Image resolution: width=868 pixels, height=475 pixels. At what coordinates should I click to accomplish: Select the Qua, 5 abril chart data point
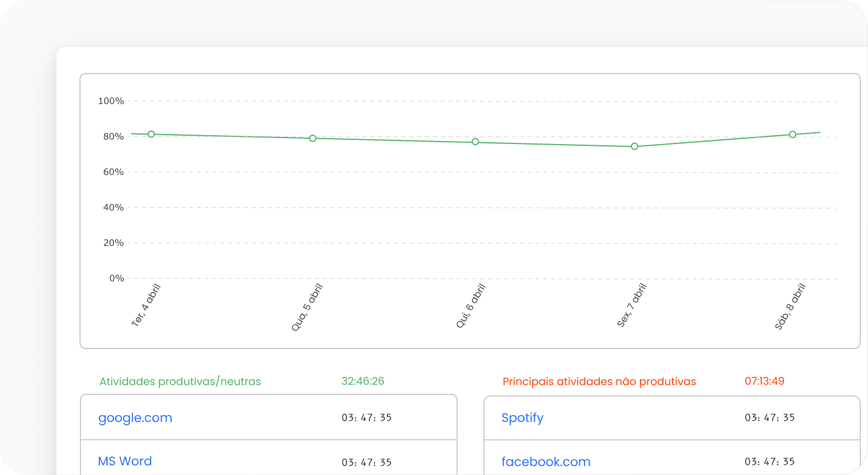tap(313, 138)
